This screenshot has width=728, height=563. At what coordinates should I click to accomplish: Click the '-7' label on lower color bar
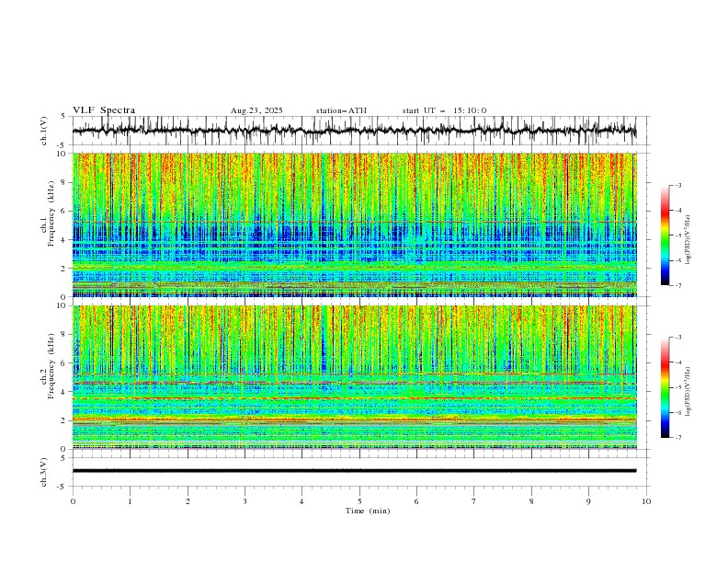678,438
